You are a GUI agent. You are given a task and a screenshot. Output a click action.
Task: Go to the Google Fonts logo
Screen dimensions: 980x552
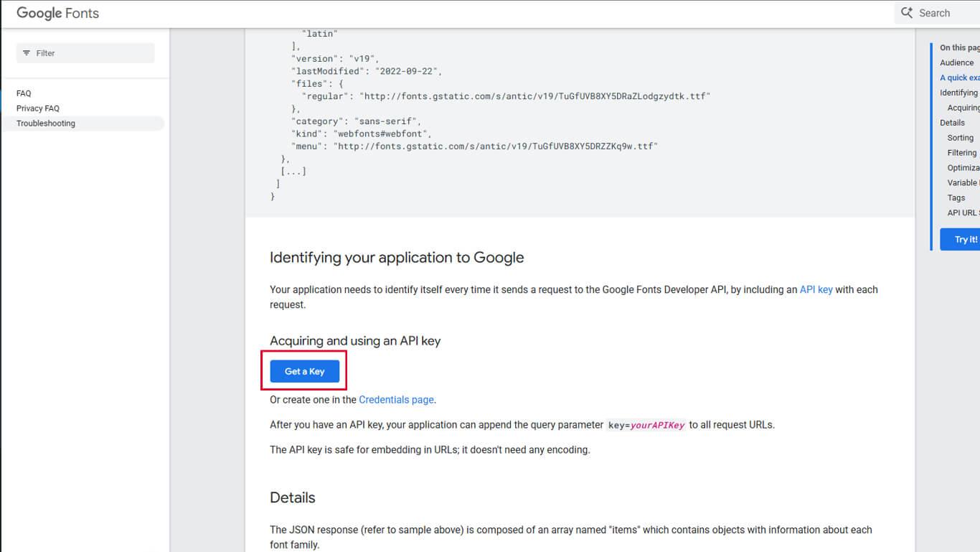click(x=57, y=13)
